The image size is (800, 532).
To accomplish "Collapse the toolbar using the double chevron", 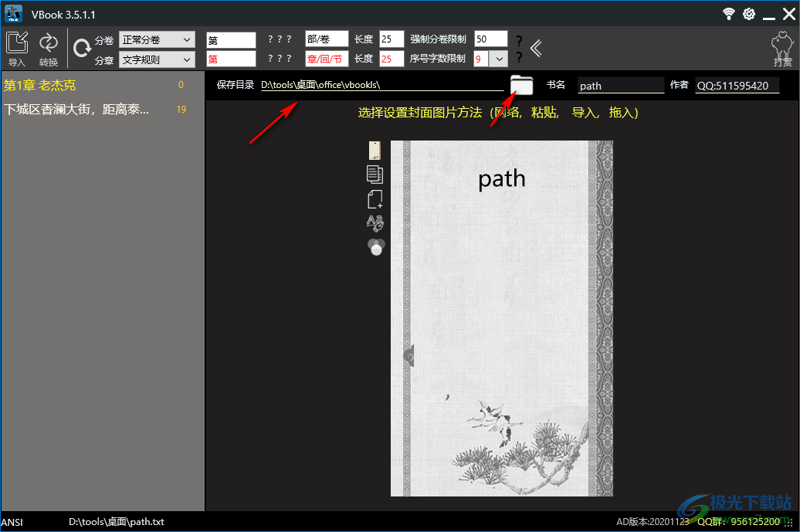I will (537, 48).
